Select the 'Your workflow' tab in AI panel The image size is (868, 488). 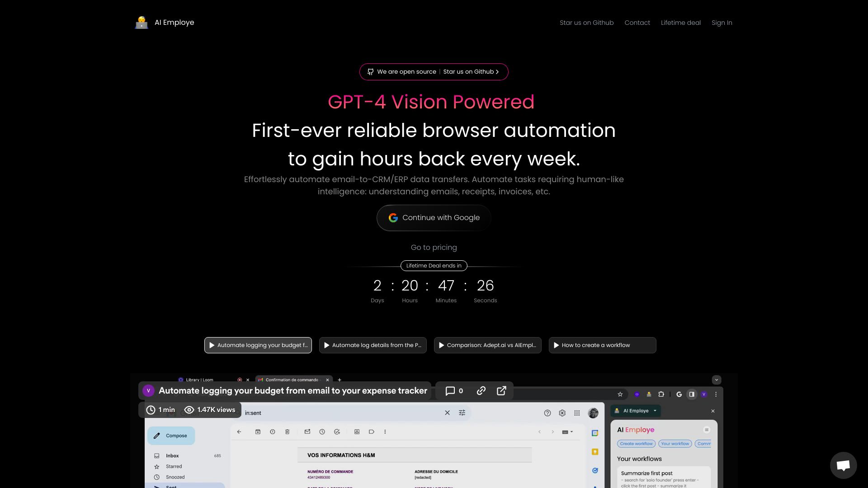point(675,443)
